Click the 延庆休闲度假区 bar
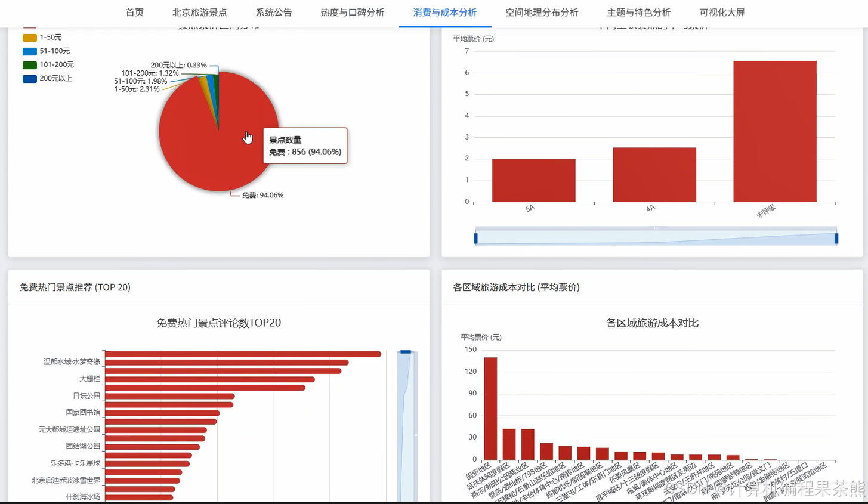This screenshot has width=868, height=504. 509,445
